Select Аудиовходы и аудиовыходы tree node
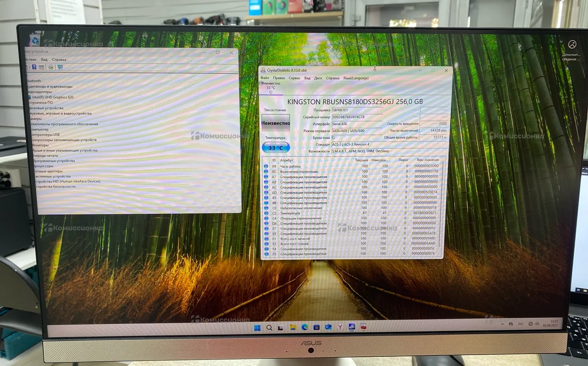The width and height of the screenshot is (588, 366). click(x=50, y=86)
